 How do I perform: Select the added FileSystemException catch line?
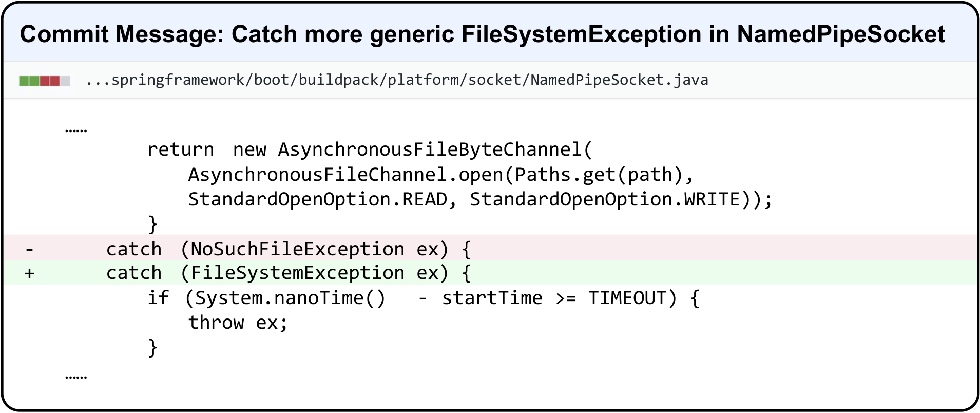tap(490, 273)
